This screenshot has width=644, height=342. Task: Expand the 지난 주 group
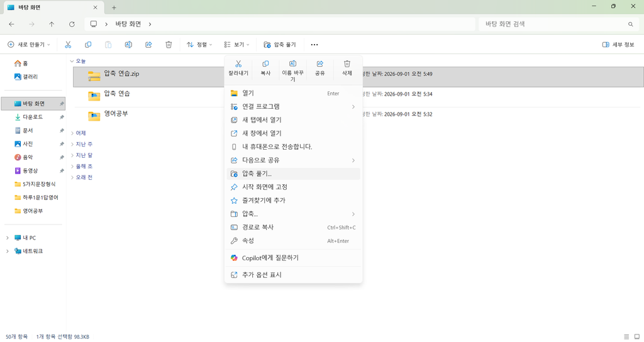[72, 144]
